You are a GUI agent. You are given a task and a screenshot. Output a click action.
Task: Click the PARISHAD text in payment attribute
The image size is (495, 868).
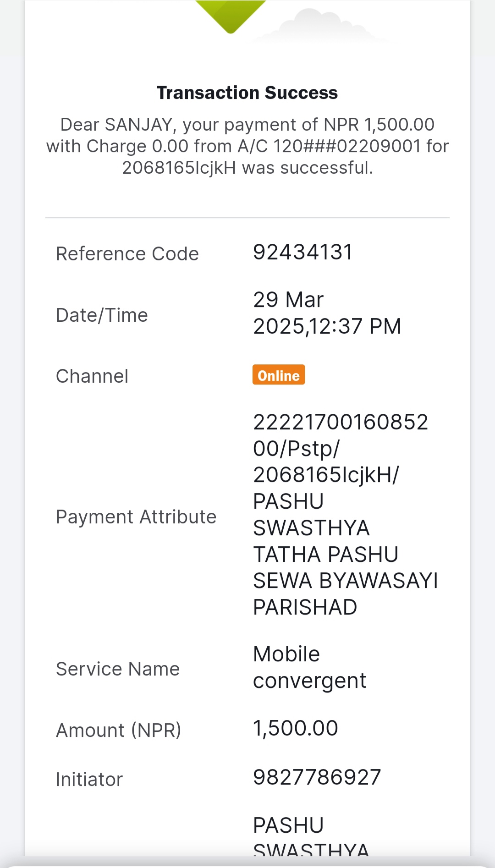tap(305, 607)
